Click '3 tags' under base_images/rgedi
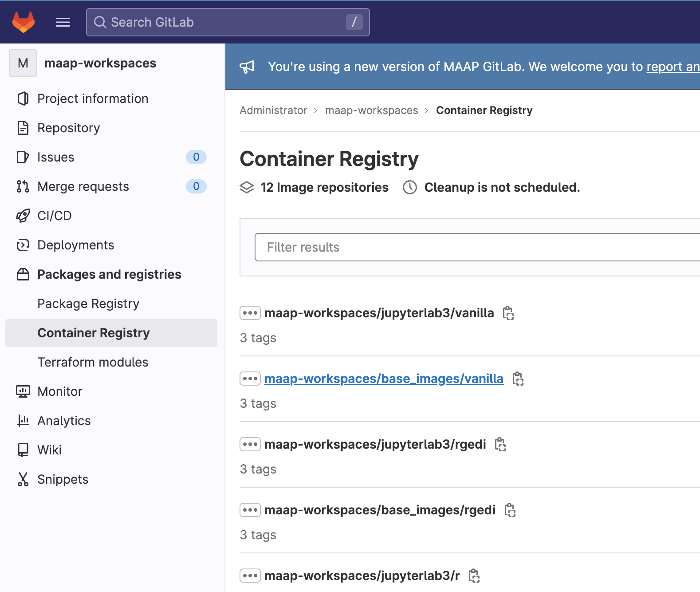Viewport: 700px width, 592px height. [x=258, y=535]
